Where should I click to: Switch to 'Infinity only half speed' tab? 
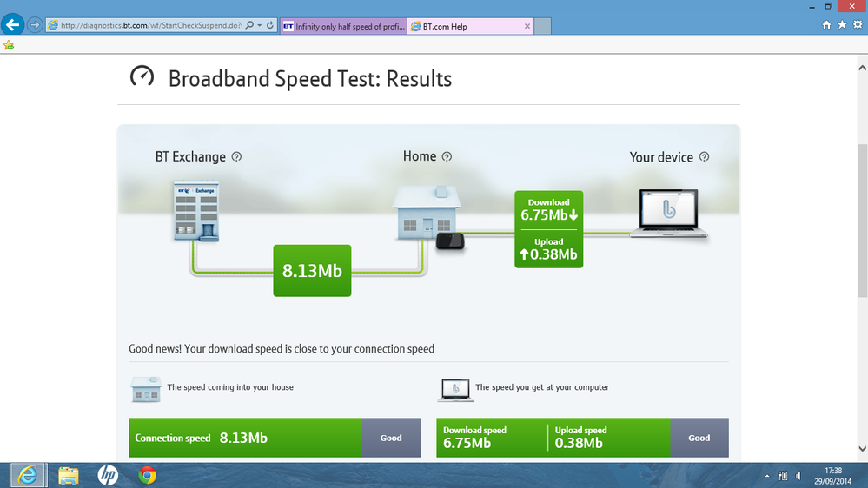(344, 26)
